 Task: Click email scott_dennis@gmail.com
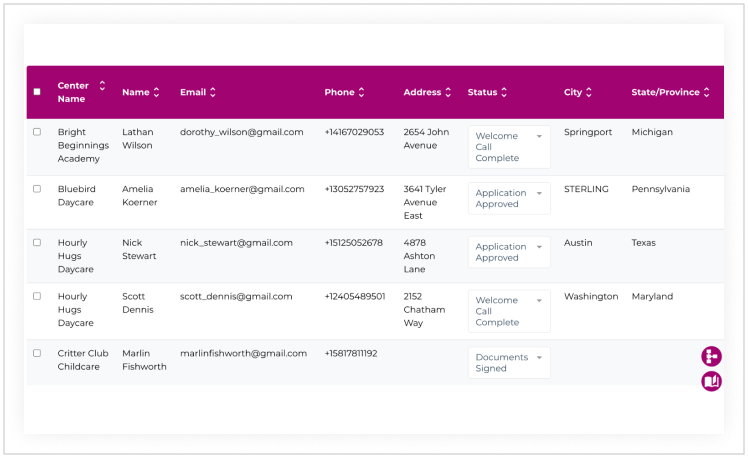click(236, 296)
